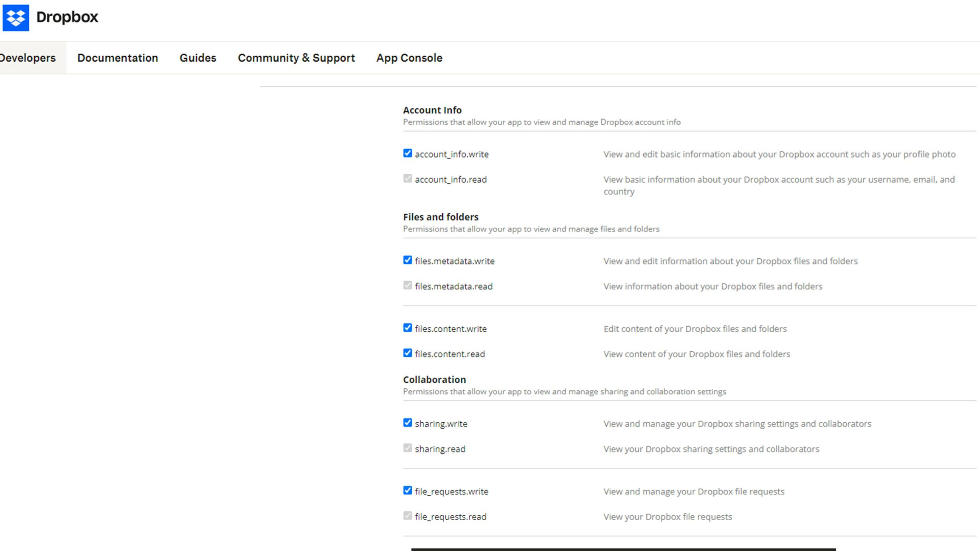The width and height of the screenshot is (980, 551).
Task: Open the Developers tab
Action: pos(28,58)
